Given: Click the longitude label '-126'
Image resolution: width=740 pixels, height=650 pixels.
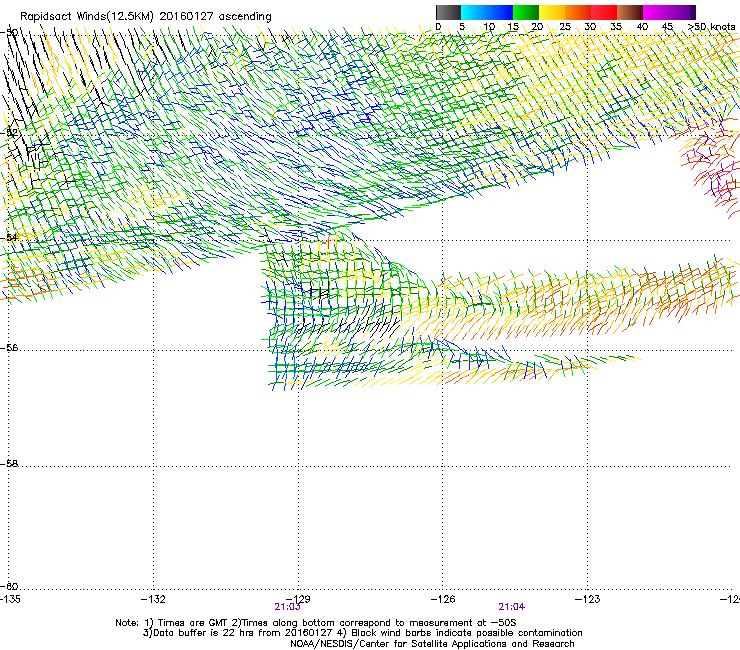Looking at the screenshot, I should [x=443, y=599].
